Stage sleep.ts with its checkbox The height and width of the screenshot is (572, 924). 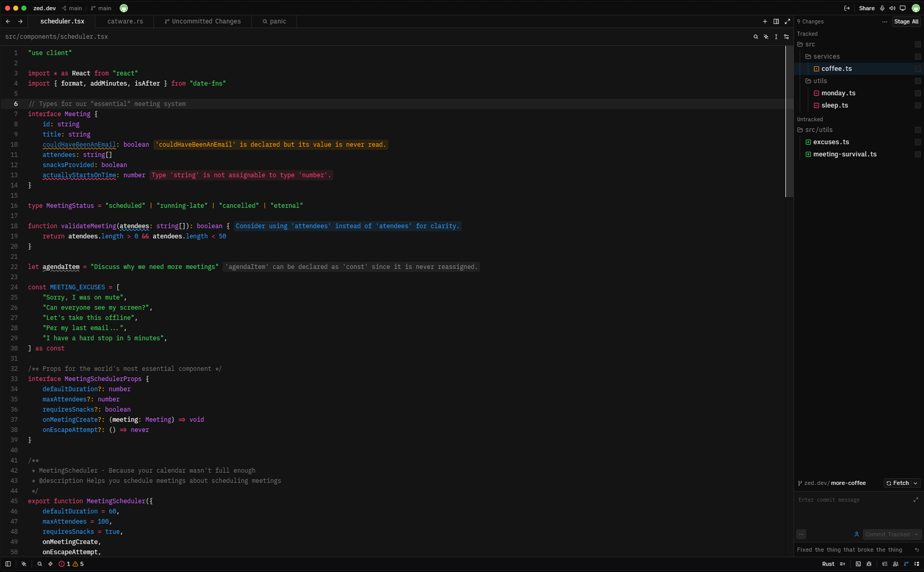pyautogui.click(x=918, y=105)
